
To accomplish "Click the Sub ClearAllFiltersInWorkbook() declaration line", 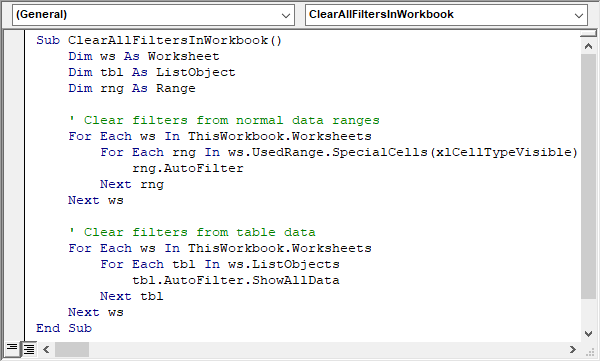I will (159, 40).
